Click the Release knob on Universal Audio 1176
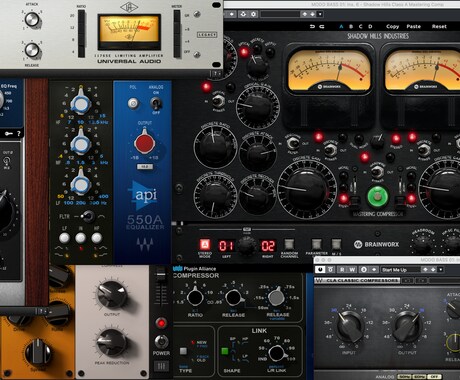Image resolution: width=460 pixels, height=380 pixels. (32, 50)
